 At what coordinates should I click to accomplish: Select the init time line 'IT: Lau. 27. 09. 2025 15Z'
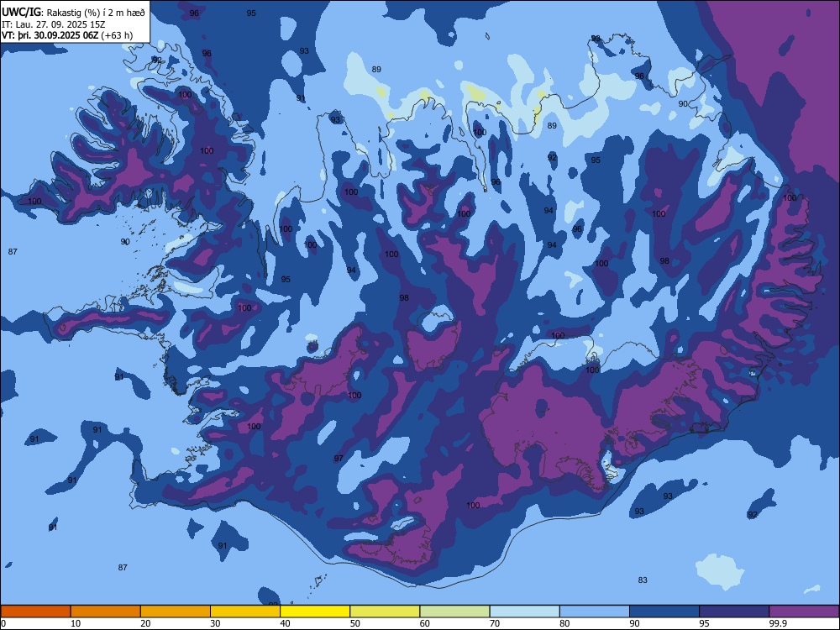(53, 24)
